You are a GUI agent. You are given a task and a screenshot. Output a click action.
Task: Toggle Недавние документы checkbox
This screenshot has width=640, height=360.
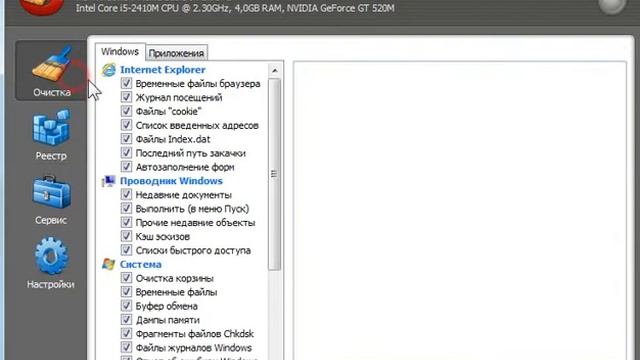click(x=127, y=194)
